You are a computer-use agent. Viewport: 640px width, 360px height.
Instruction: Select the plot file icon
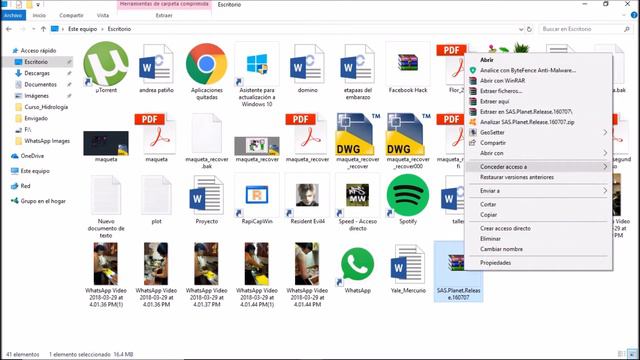156,195
